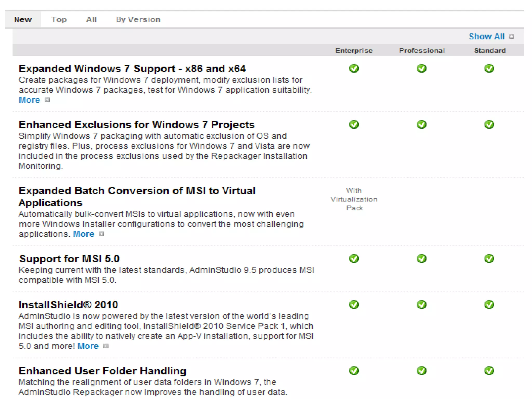
Task: Select heading 'Enhanced User Folder Handling'
Action: pyautogui.click(x=102, y=371)
